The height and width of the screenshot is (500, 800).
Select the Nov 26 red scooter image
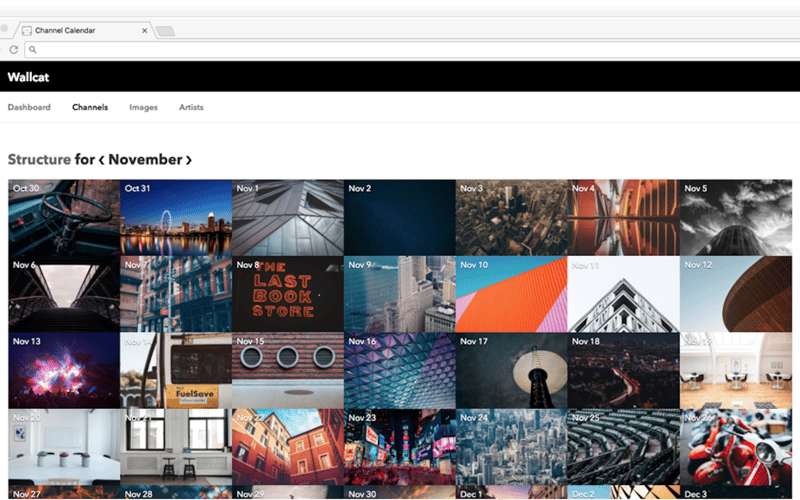(x=736, y=446)
